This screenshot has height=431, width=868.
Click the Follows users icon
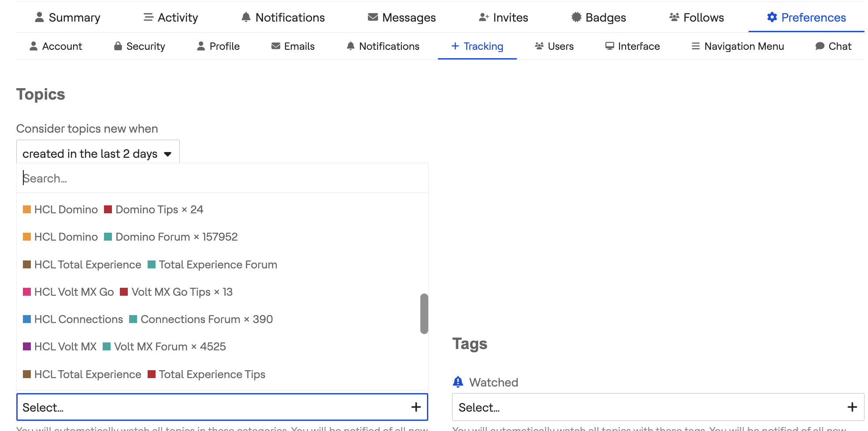(674, 17)
